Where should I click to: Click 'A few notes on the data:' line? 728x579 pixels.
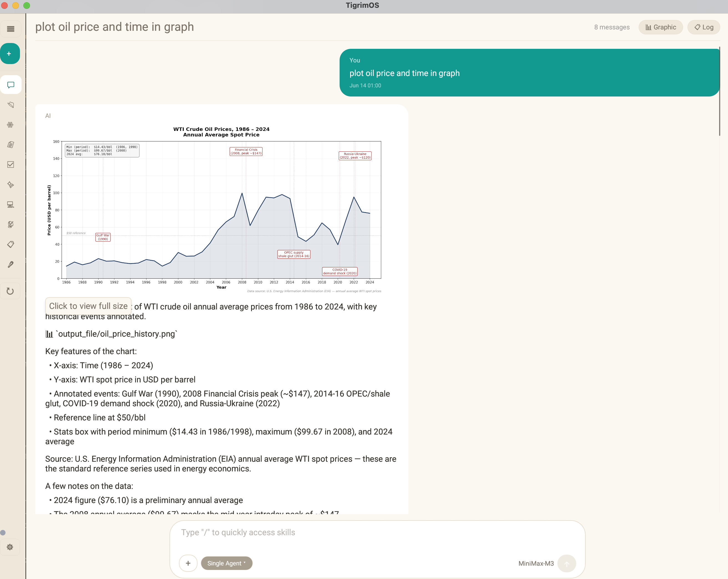(89, 486)
